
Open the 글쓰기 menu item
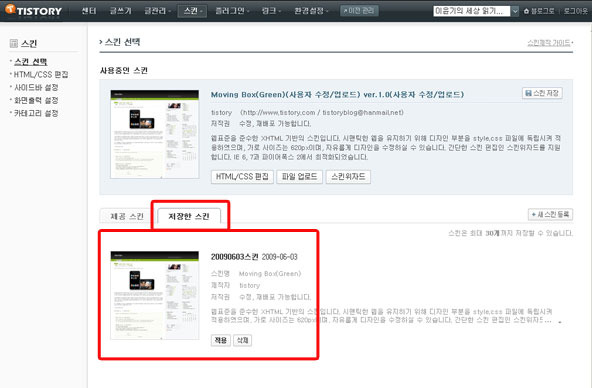[121, 11]
